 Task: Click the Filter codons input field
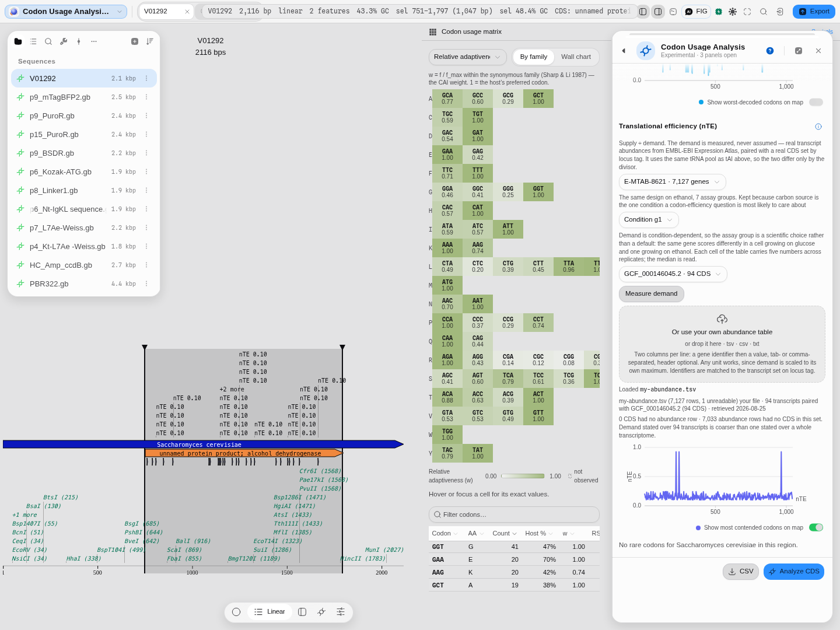pyautogui.click(x=514, y=514)
